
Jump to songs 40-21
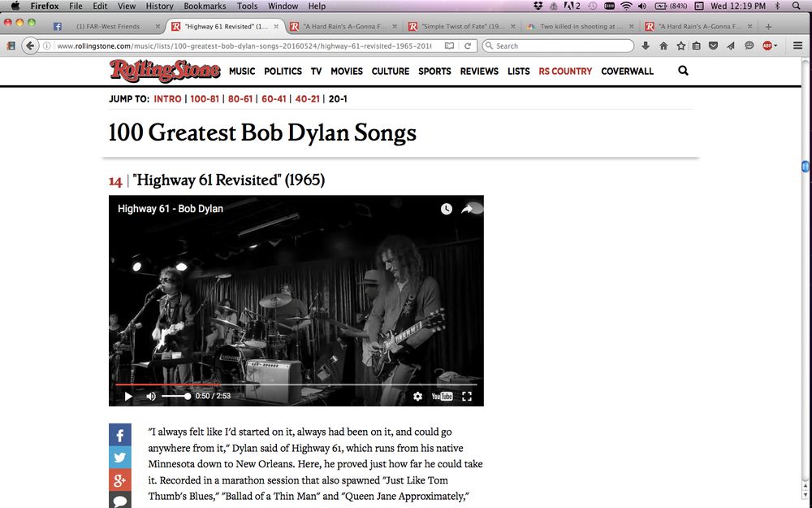tap(308, 98)
